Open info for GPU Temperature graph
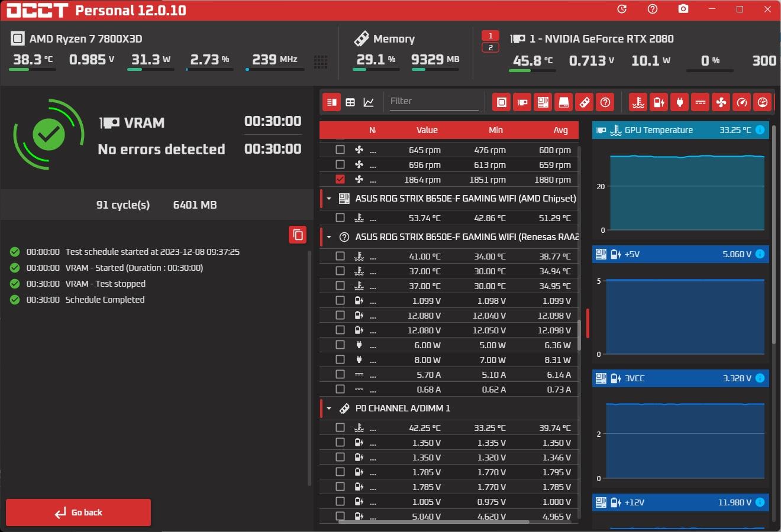The width and height of the screenshot is (781, 532). pos(760,130)
